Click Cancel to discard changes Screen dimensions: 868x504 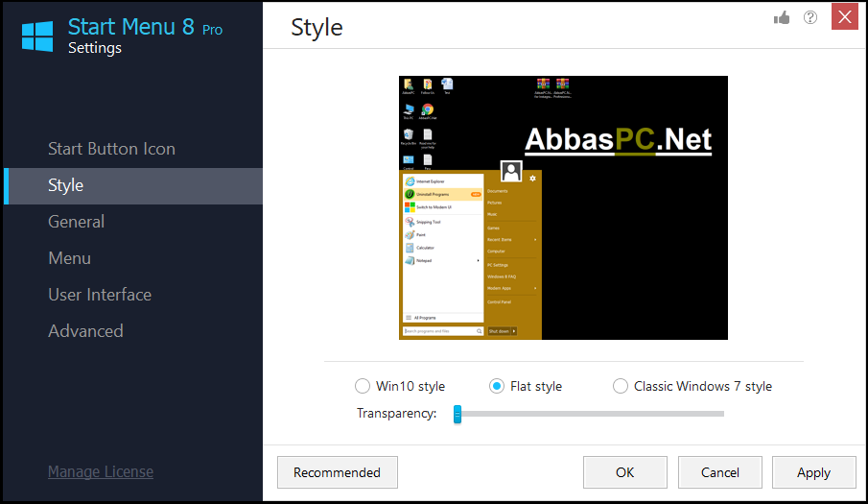[719, 472]
